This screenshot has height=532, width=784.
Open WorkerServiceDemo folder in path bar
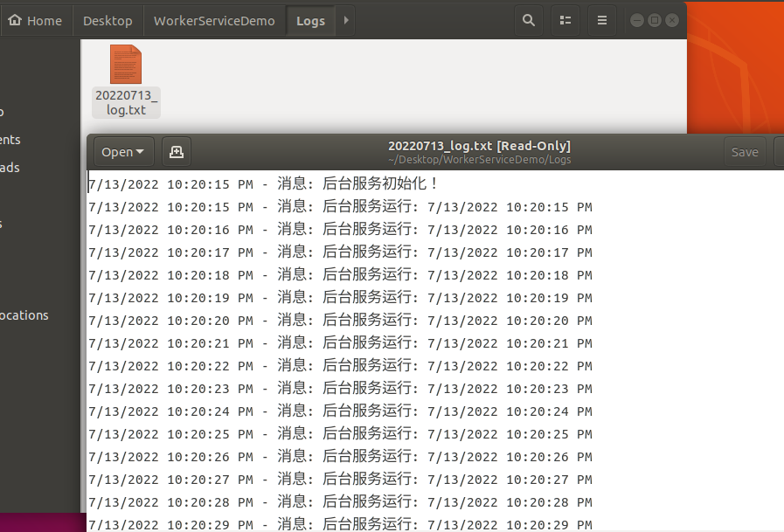point(214,20)
